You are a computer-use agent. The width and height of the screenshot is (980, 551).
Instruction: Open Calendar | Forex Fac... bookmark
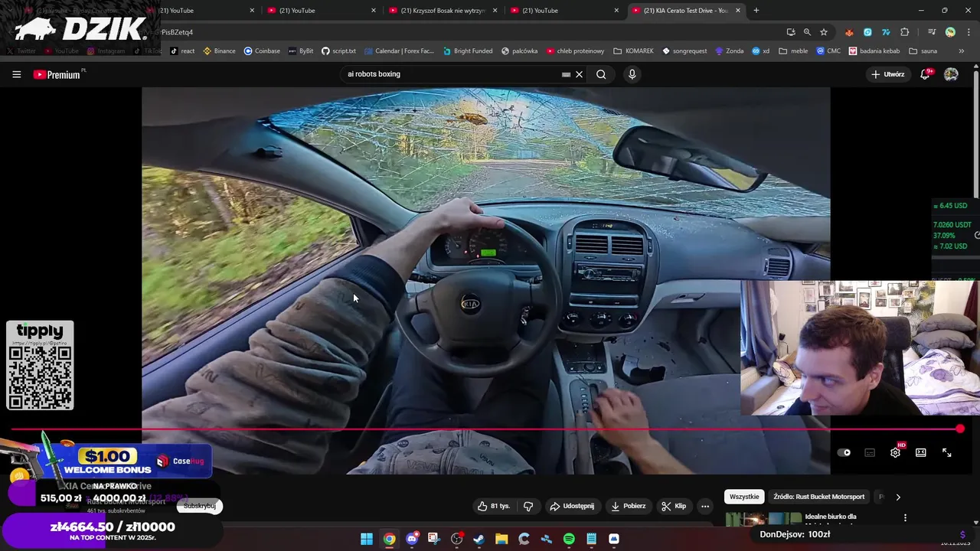[399, 51]
